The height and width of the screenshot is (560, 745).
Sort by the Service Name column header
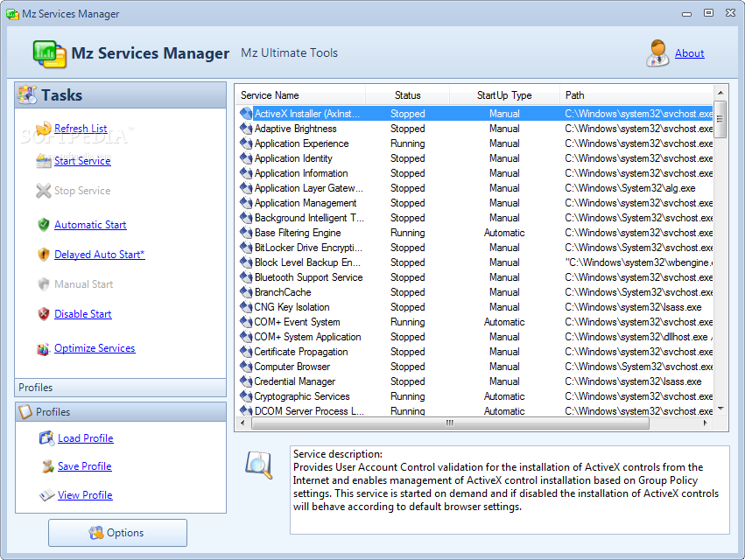click(x=301, y=95)
